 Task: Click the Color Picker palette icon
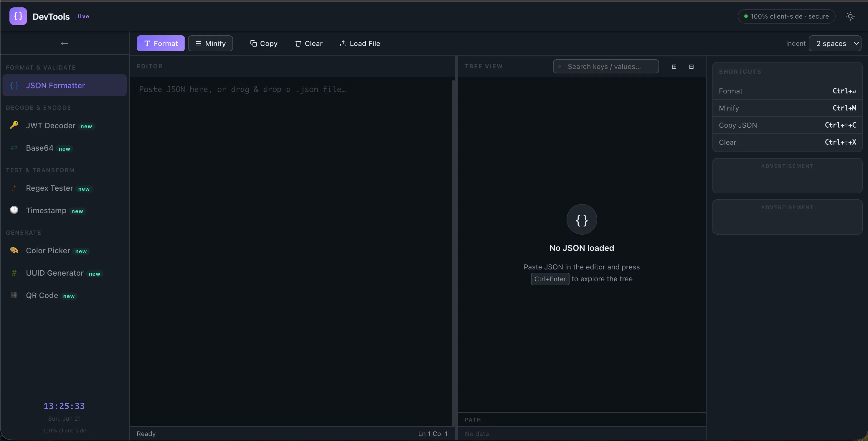tap(14, 250)
